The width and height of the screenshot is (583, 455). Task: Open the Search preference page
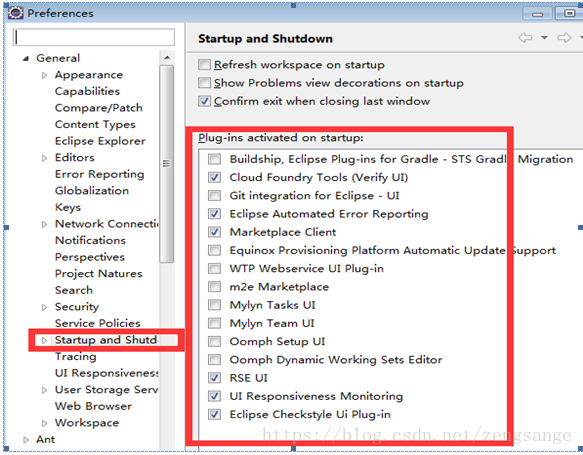tap(74, 290)
